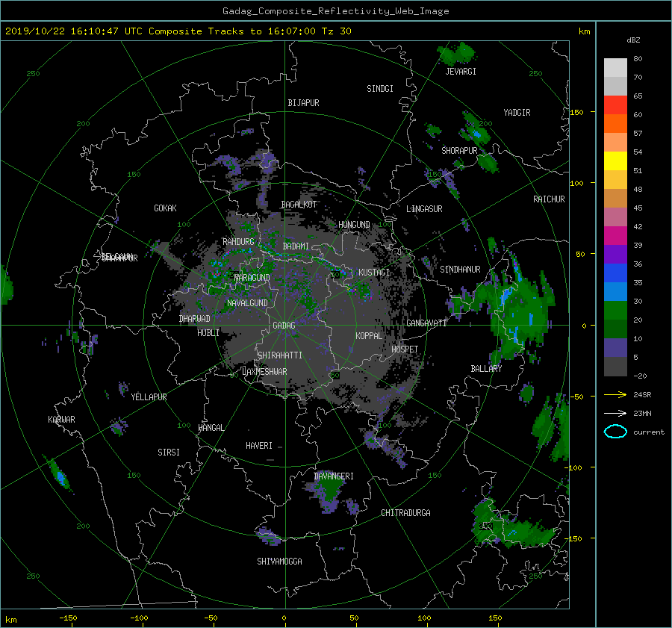Click the DHARWAD city label
672x628 pixels.
pos(195,319)
